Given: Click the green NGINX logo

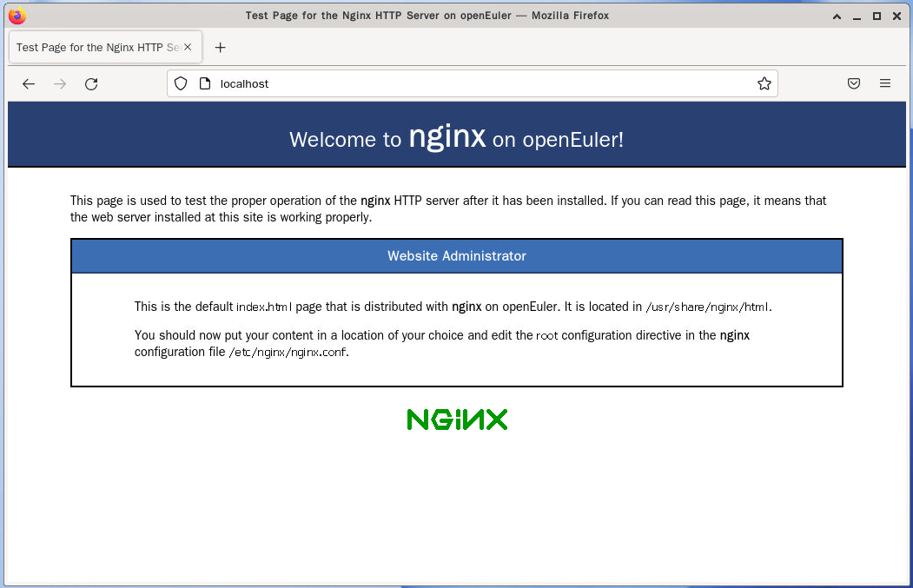Looking at the screenshot, I should click(x=457, y=420).
